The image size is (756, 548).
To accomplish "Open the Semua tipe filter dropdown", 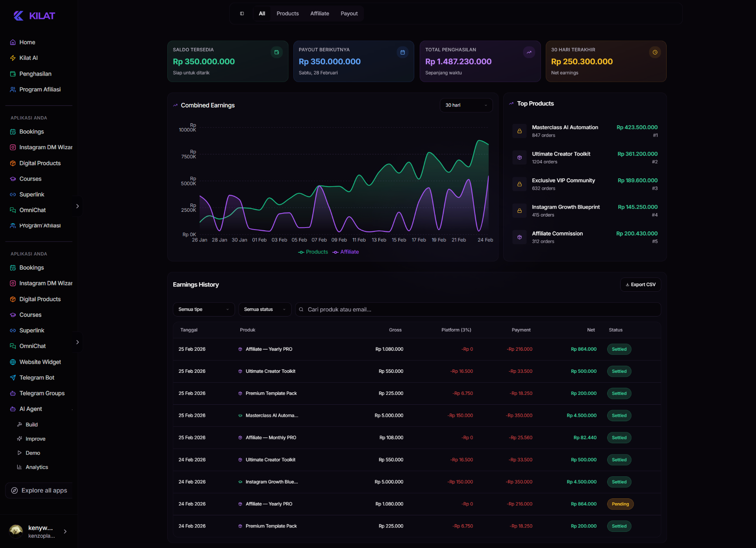I will point(203,309).
